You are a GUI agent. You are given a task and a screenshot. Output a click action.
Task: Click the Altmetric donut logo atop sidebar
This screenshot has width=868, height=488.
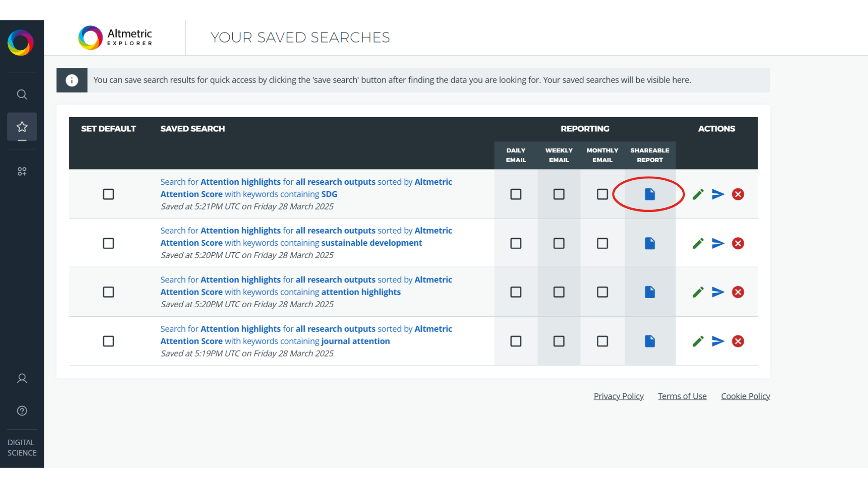point(21,43)
